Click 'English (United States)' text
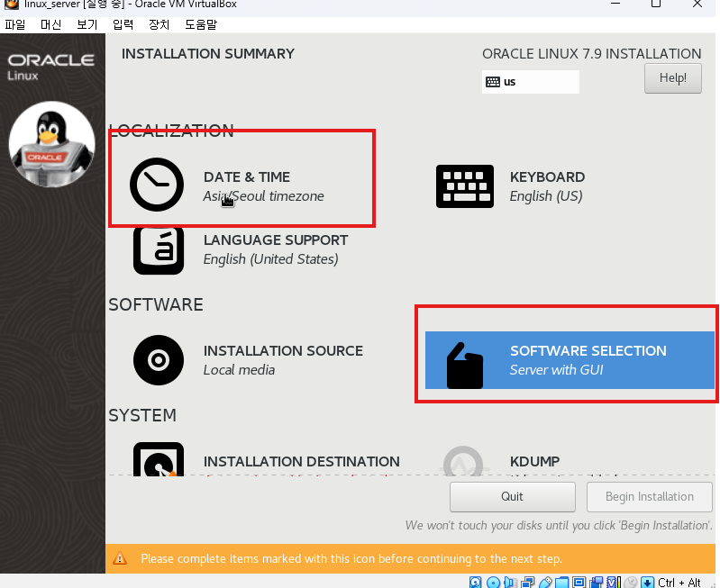Screen dimensions: 720x588 tap(271, 259)
